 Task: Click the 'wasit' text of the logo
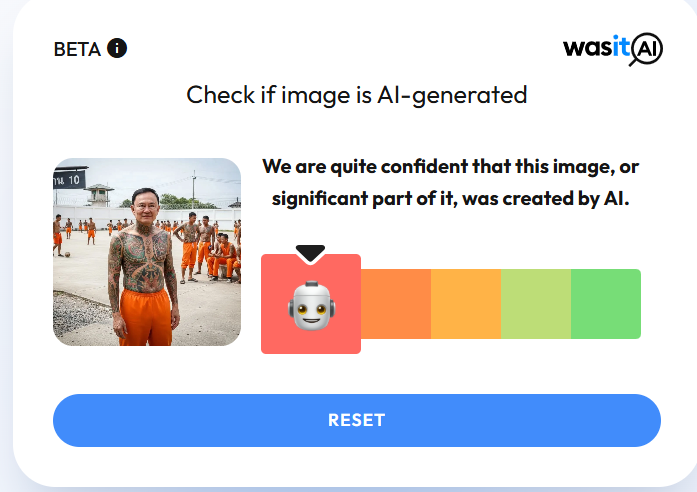click(x=596, y=47)
